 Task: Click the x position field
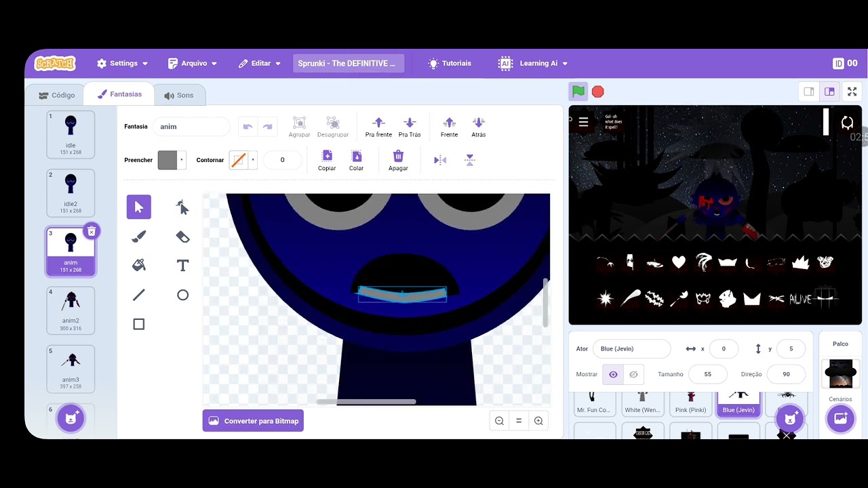(724, 349)
